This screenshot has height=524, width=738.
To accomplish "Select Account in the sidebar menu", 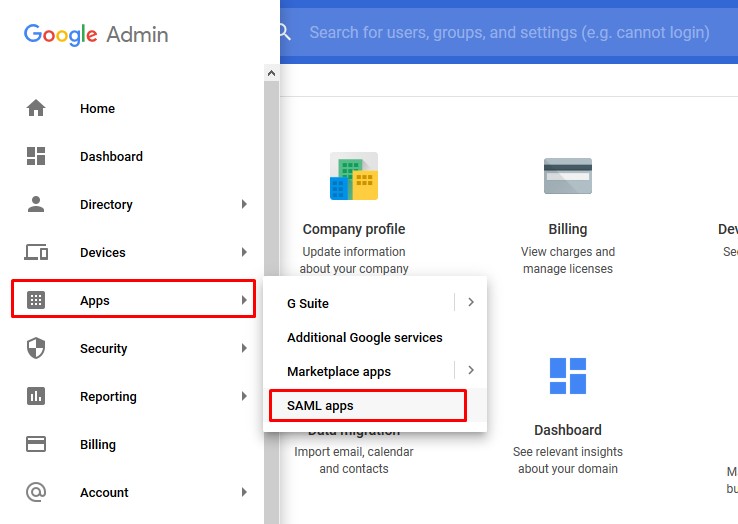I will coord(104,492).
